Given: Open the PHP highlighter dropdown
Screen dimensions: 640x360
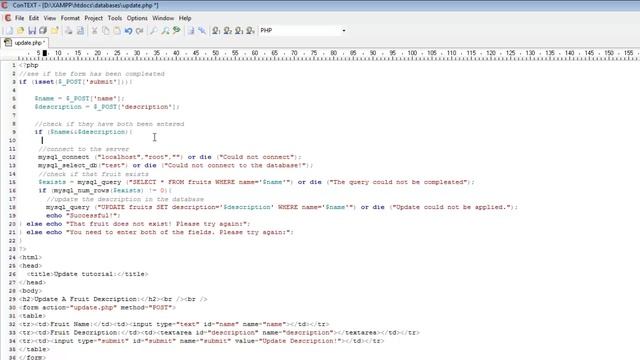Looking at the screenshot, I should click(344, 31).
